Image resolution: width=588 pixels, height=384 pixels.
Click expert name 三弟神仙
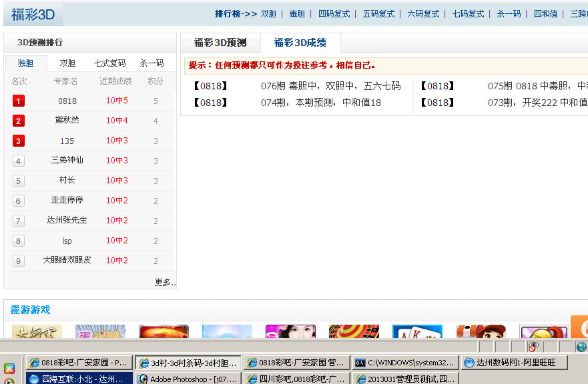pos(67,160)
